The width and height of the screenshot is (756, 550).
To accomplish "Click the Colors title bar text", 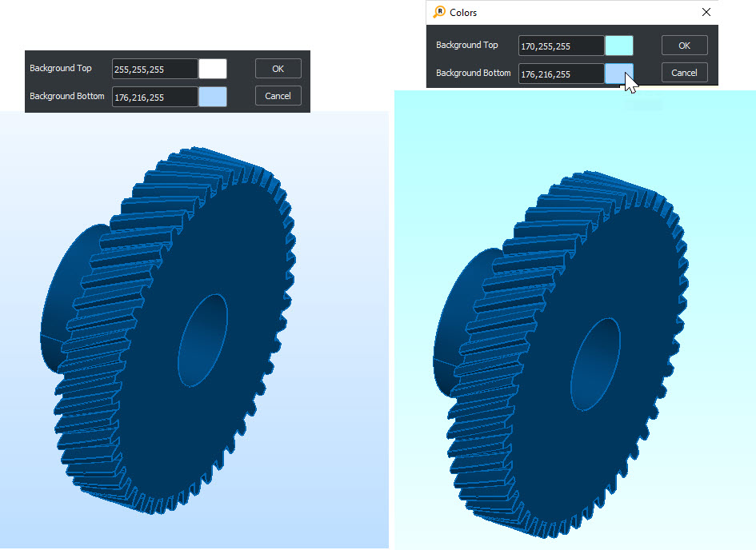I will (x=464, y=13).
